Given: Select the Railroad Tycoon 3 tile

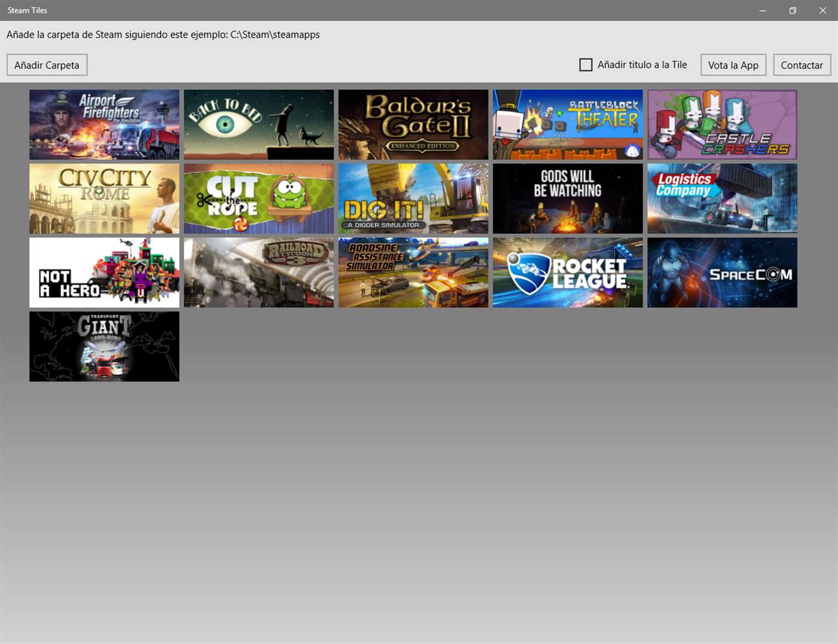Looking at the screenshot, I should tap(259, 273).
